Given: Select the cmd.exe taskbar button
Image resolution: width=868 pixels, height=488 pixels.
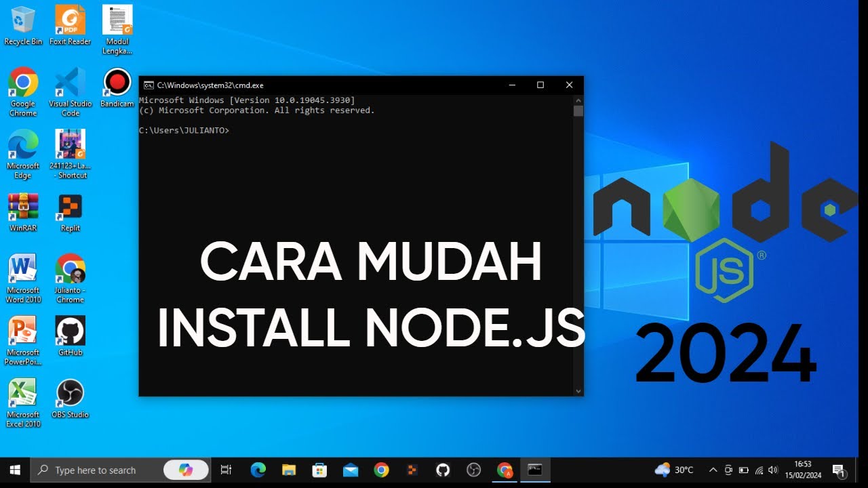Looking at the screenshot, I should pyautogui.click(x=535, y=470).
